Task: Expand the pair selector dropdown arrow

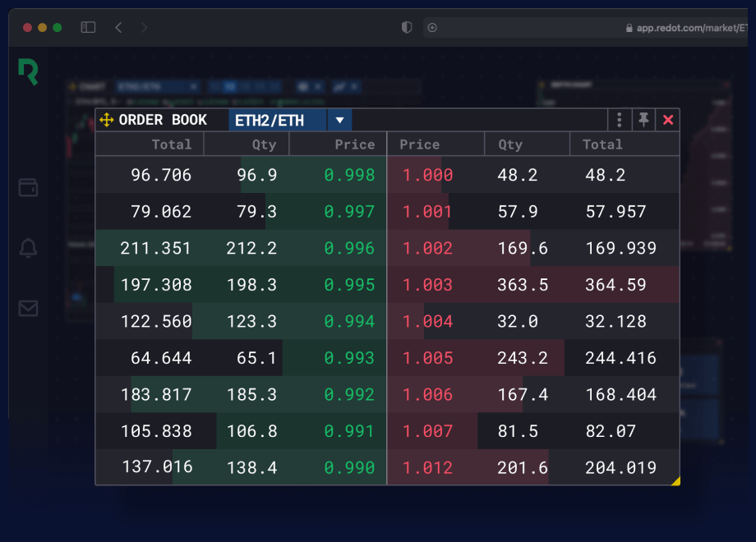Action: (x=339, y=120)
